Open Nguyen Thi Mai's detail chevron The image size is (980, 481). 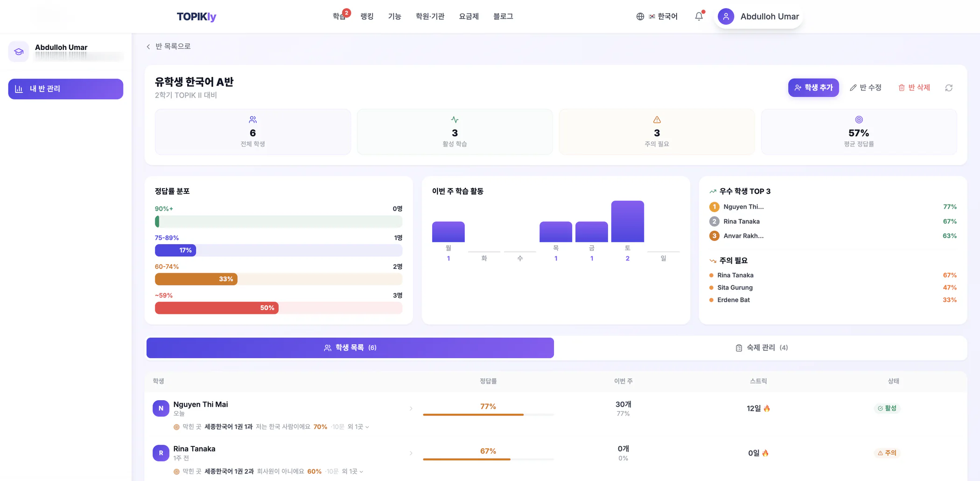(x=411, y=409)
